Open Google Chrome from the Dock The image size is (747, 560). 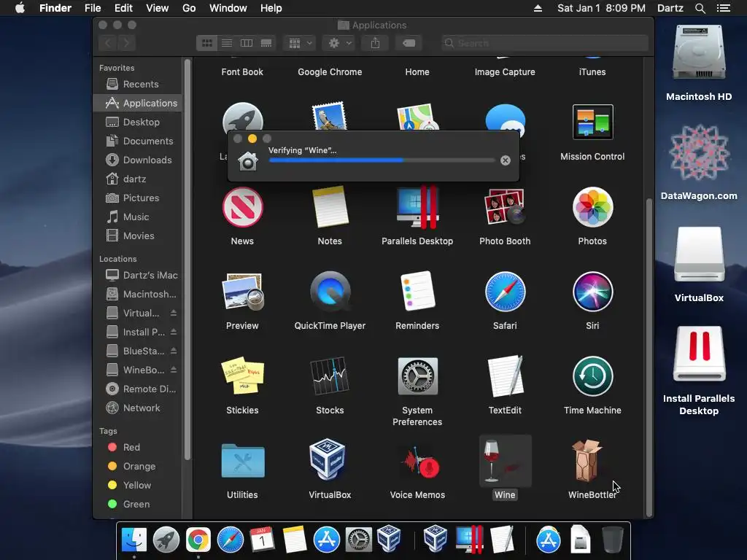pos(198,540)
